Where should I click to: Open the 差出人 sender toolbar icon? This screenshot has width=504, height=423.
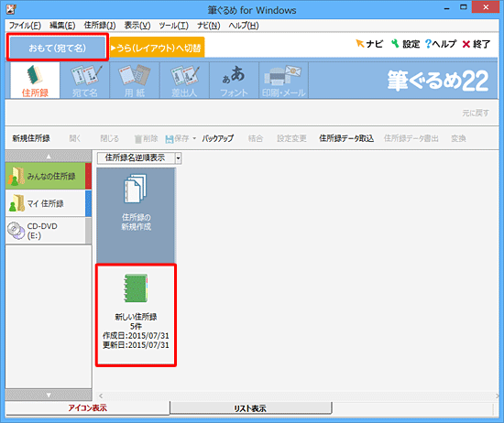[184, 81]
